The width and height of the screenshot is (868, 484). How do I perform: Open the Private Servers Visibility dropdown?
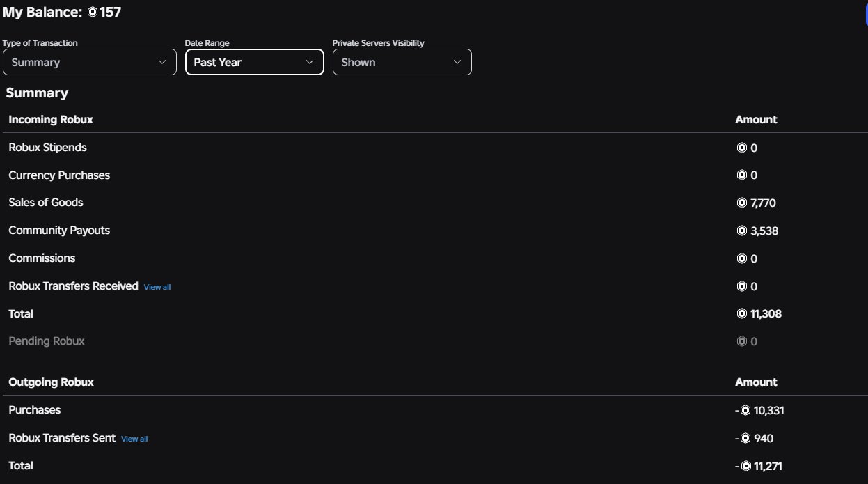[402, 62]
